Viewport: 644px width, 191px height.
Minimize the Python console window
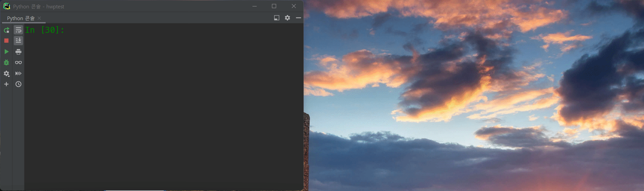pyautogui.click(x=255, y=6)
